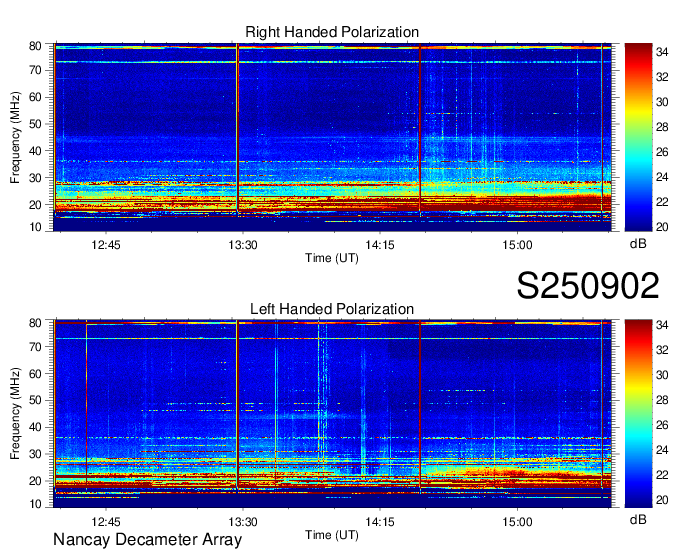Click the red vertical line at 13:30 in top spectrogram
680x552 pixels.
tap(237, 128)
